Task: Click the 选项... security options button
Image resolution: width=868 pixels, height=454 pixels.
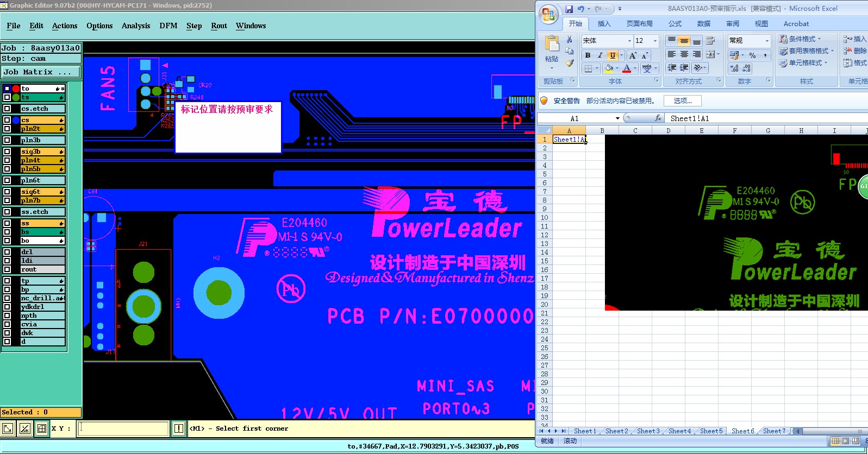Action: click(682, 101)
